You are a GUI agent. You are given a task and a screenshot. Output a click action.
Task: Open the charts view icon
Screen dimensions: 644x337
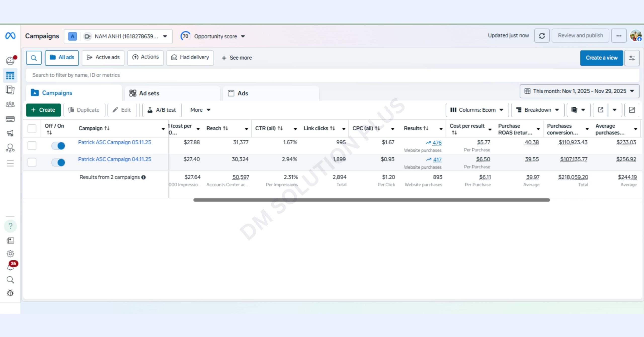[632, 110]
